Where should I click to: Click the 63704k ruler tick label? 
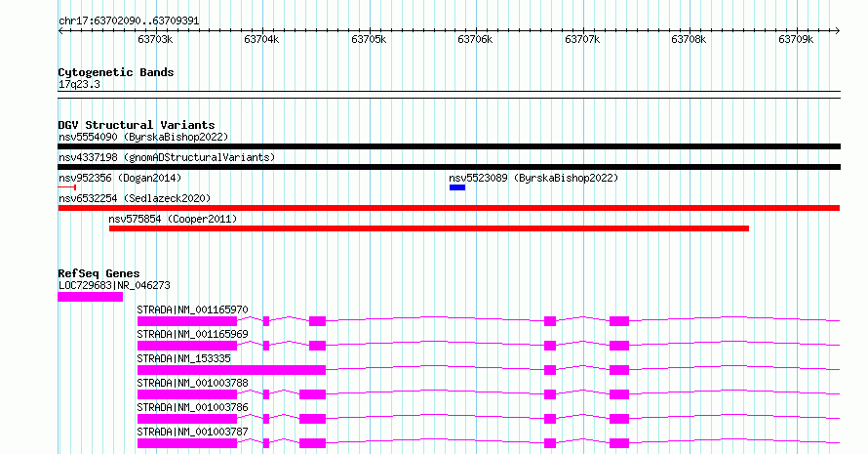261,39
